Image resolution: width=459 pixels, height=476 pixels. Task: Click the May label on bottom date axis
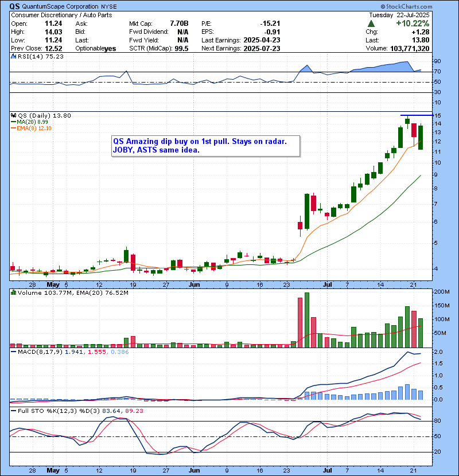pyautogui.click(x=53, y=470)
